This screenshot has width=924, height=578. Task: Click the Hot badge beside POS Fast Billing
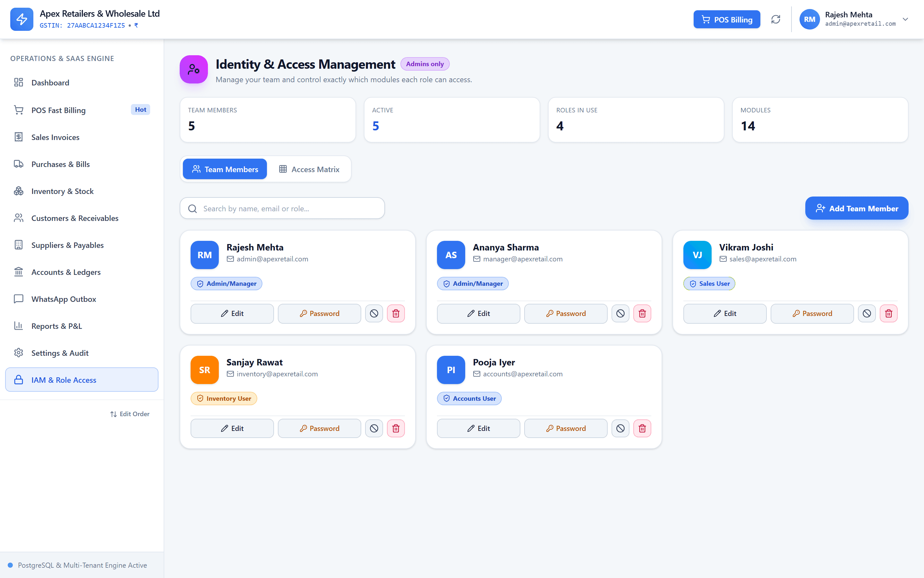(x=141, y=110)
